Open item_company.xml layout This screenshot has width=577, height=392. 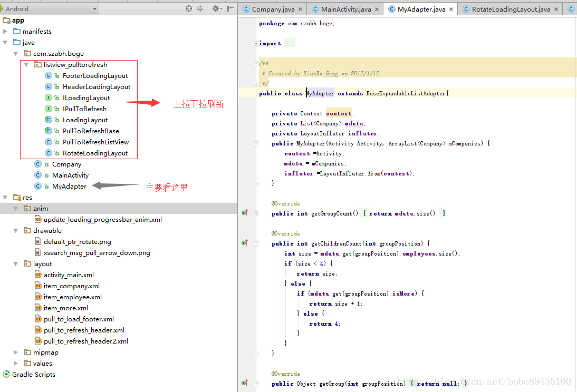click(x=71, y=286)
